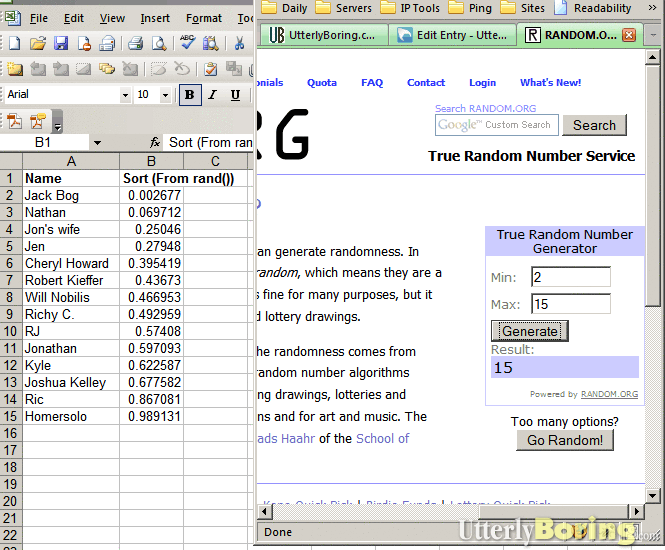665x550 pixels.
Task: Click the Update File disks icon
Action: click(234, 68)
